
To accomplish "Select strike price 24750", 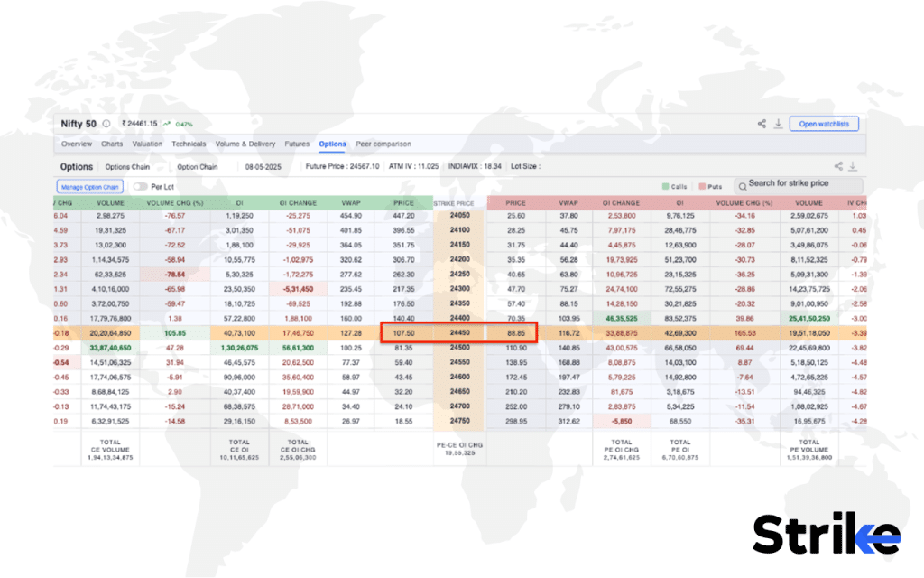I will click(459, 421).
